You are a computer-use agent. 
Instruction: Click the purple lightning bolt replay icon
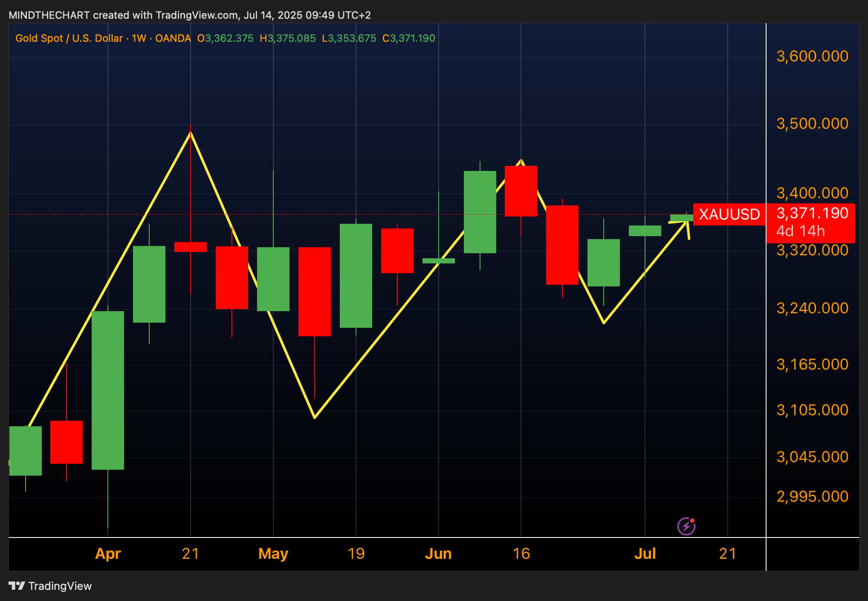(686, 526)
